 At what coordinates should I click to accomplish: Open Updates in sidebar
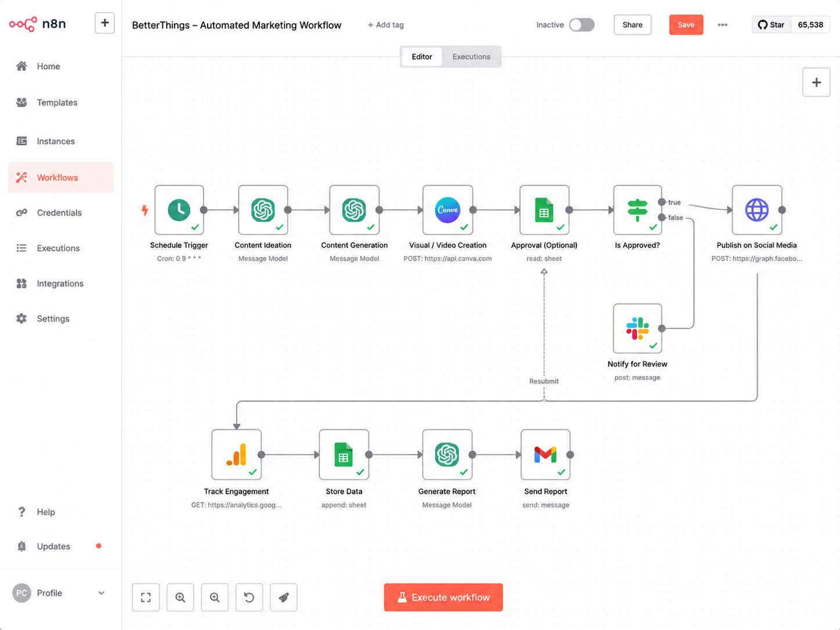pyautogui.click(x=61, y=546)
